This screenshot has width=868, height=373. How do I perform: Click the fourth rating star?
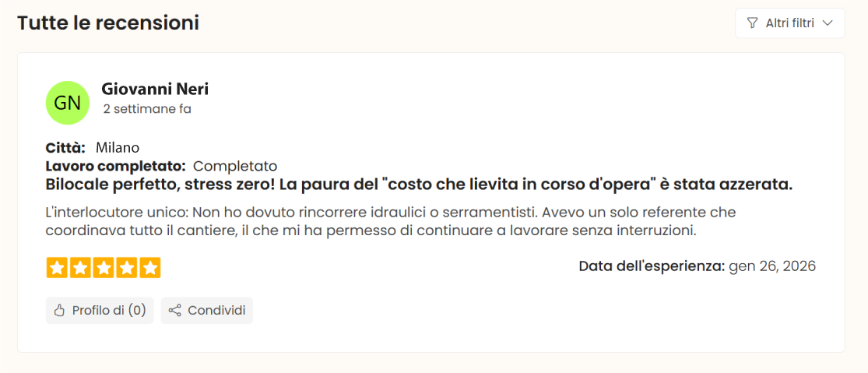[127, 268]
